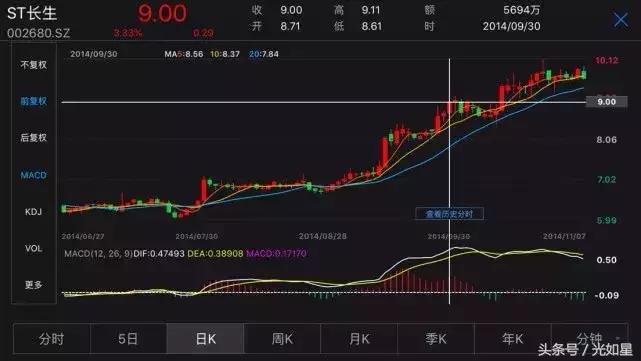This screenshot has height=361, width=641.
Task: Tap 查看历史分时 button
Action: [449, 214]
